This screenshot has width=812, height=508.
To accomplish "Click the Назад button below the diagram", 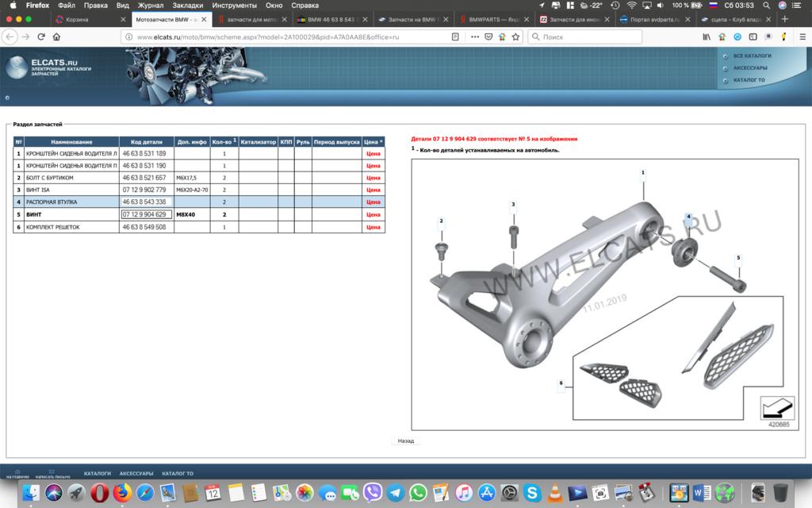I will tap(406, 441).
